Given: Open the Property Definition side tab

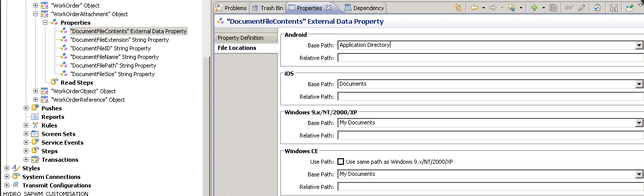Looking at the screenshot, I should 246,38.
